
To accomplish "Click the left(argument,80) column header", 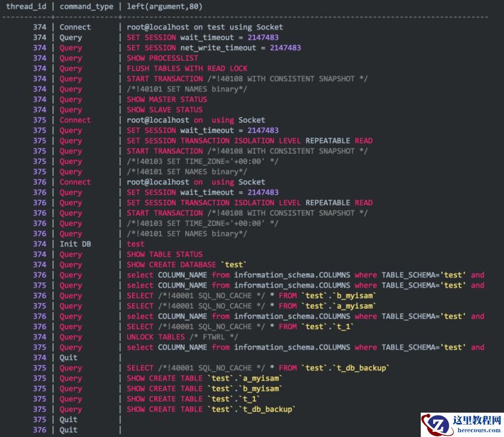I will [164, 7].
